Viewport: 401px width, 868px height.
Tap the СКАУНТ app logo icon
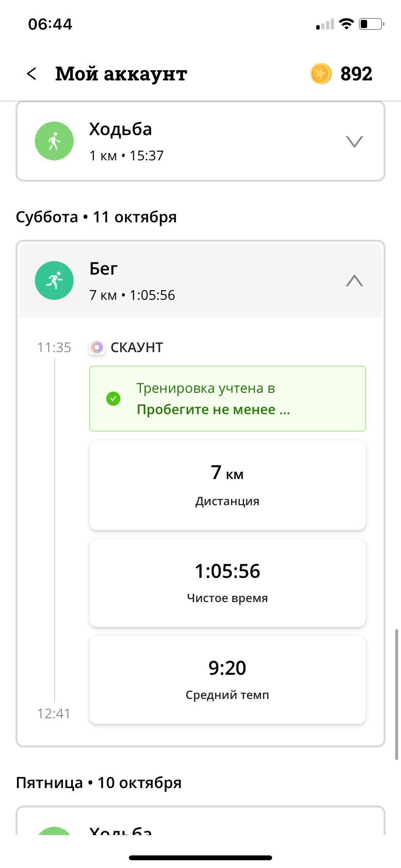[x=97, y=347]
